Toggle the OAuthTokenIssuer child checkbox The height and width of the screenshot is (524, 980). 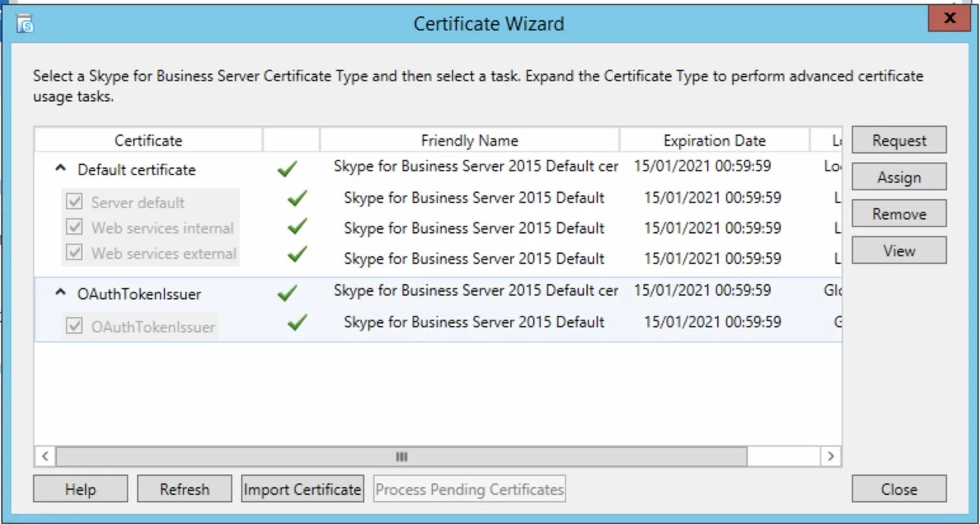coord(74,326)
